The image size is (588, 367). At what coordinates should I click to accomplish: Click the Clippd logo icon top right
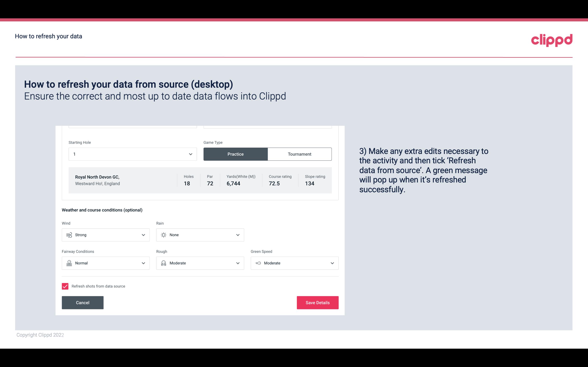click(x=552, y=39)
